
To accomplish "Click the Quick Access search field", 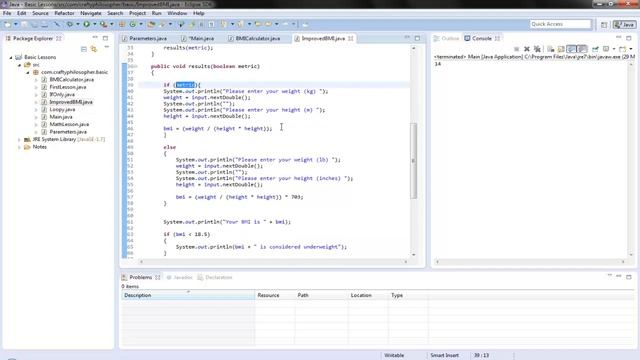I will pos(560,24).
